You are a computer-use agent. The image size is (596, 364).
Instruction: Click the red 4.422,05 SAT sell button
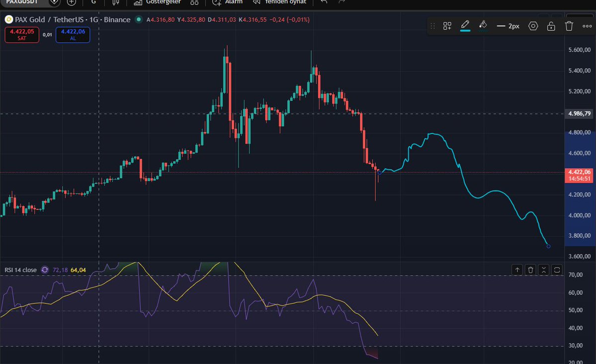pos(22,35)
